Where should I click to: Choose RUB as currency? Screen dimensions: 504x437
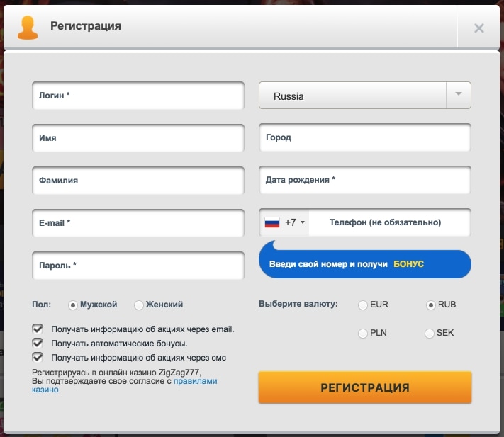(430, 305)
